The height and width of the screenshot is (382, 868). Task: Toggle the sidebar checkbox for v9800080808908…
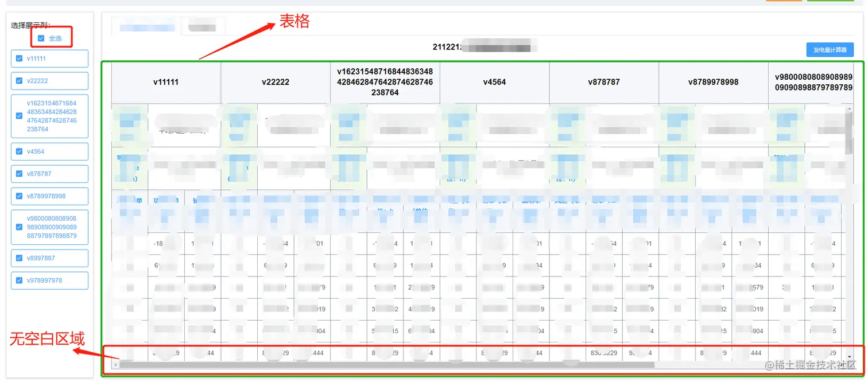click(x=20, y=227)
